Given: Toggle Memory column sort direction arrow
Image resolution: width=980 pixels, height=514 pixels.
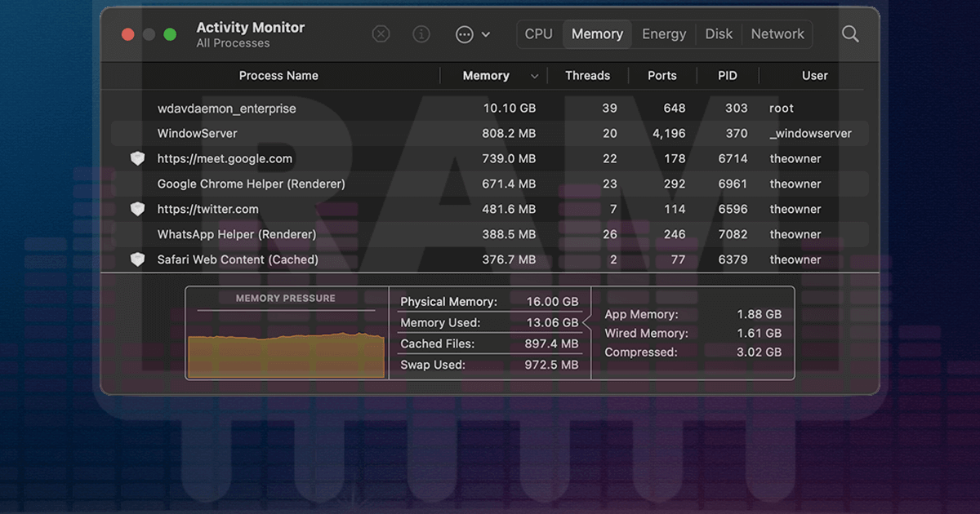Looking at the screenshot, I should 535,76.
